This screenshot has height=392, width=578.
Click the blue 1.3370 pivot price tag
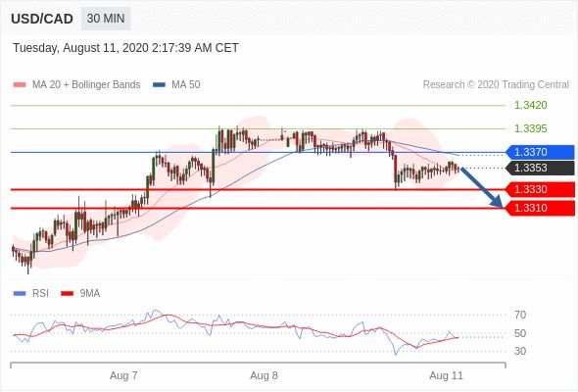pos(540,152)
